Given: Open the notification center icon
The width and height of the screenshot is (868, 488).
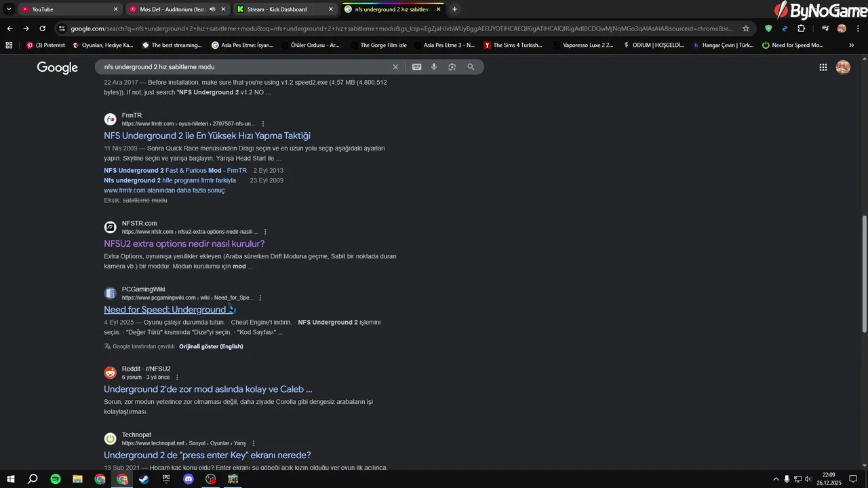Looking at the screenshot, I should tap(853, 479).
